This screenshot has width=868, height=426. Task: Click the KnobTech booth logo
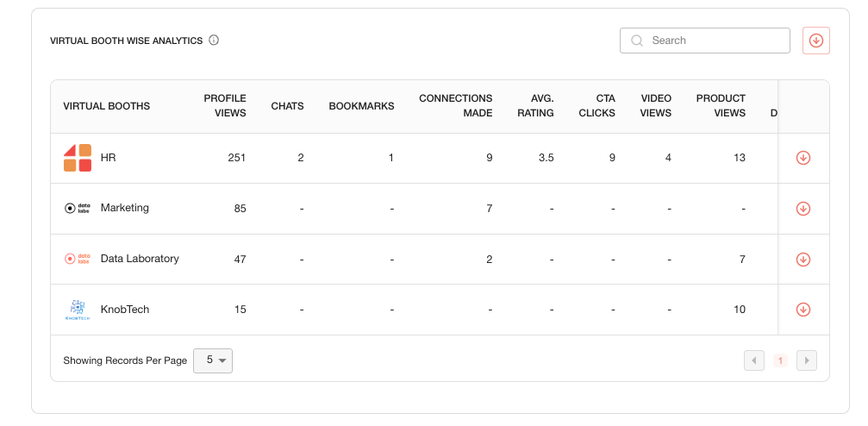pos(78,310)
